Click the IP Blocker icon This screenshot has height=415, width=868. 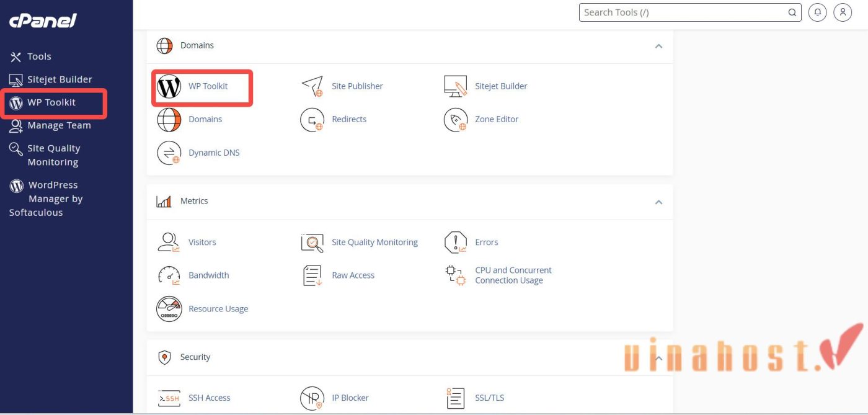312,398
